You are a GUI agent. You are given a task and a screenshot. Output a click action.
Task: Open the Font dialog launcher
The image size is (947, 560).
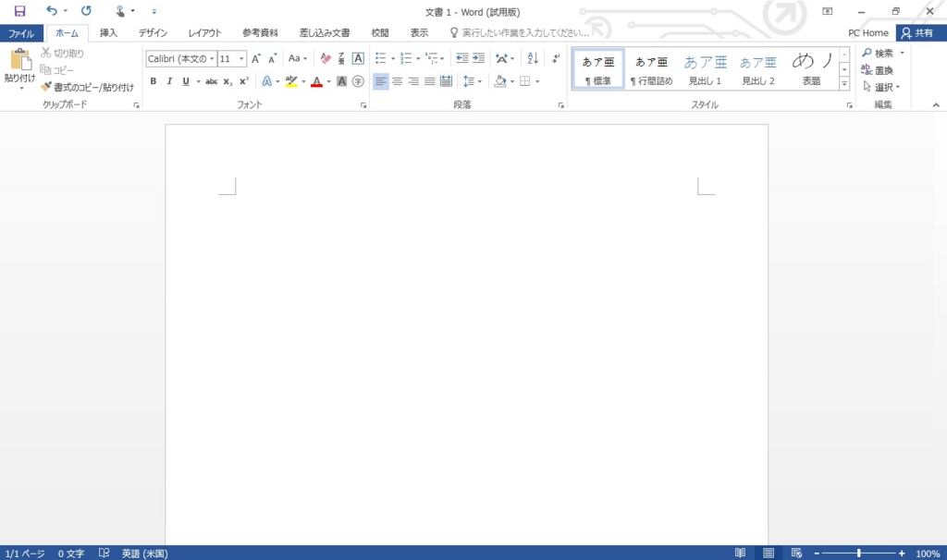point(363,105)
